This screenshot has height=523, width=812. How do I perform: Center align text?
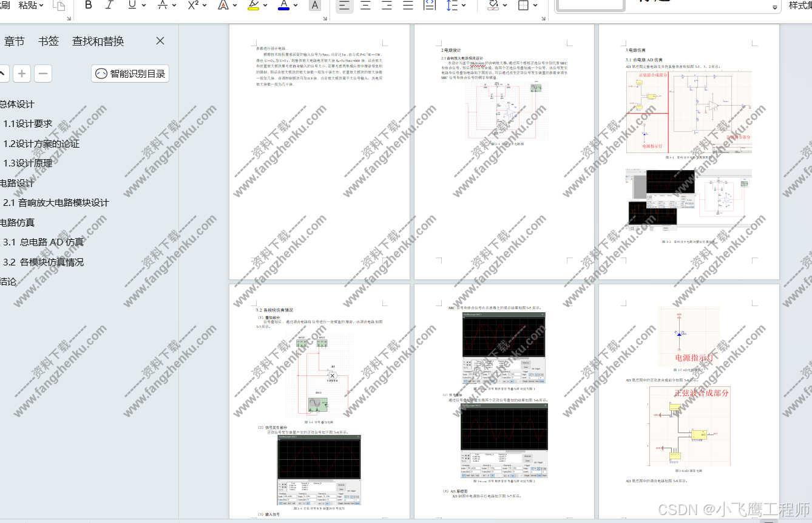366,5
